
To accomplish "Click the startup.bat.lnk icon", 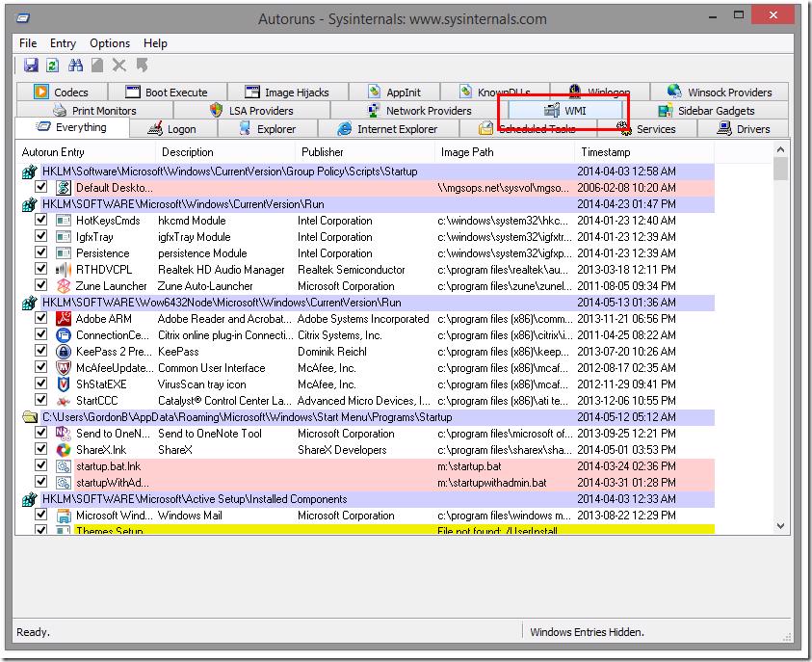I will tap(64, 466).
